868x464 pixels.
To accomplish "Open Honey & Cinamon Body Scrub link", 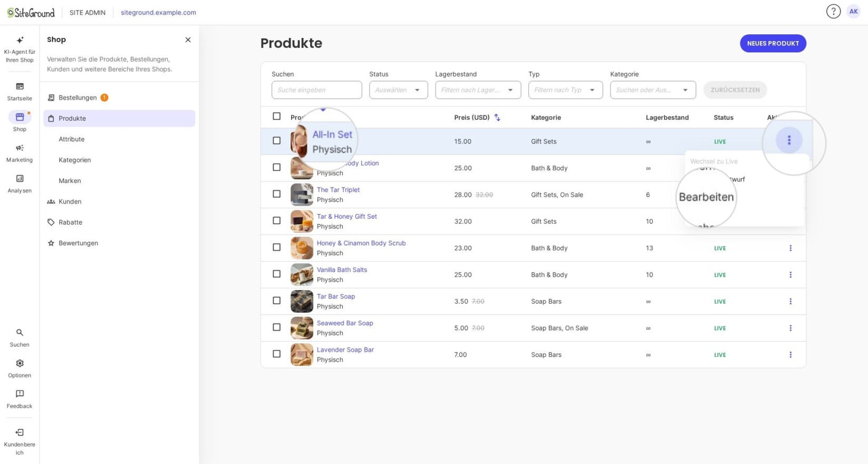I will click(361, 243).
